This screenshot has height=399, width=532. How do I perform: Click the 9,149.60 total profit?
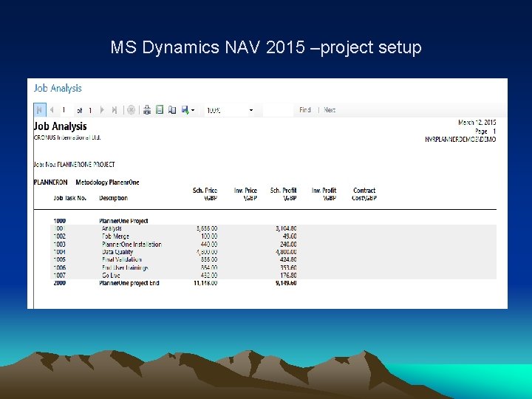coord(286,283)
